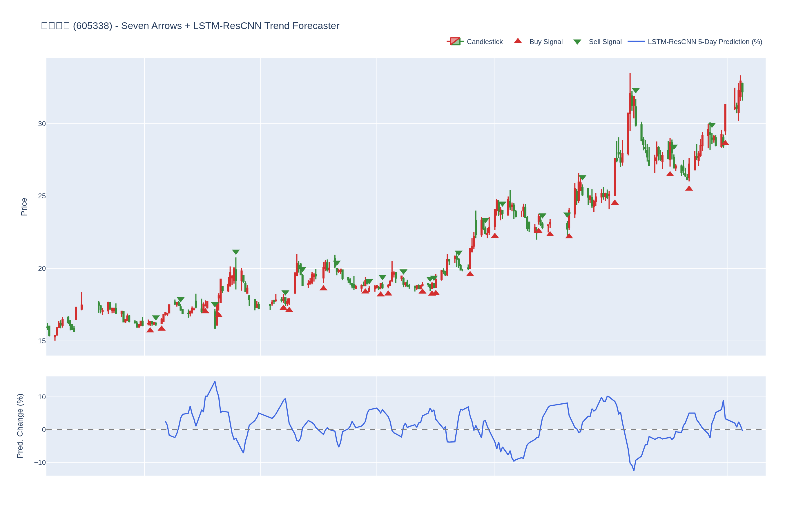Click the isolated sell marker above price 21
Viewport: 812px width, 522px height.
(x=236, y=252)
